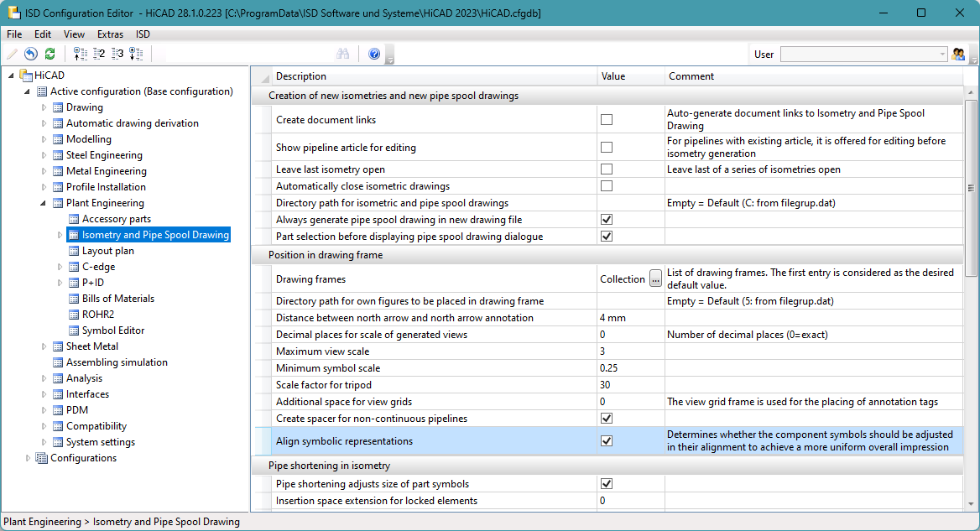The image size is (980, 531).
Task: Open the View menu
Action: (x=74, y=34)
